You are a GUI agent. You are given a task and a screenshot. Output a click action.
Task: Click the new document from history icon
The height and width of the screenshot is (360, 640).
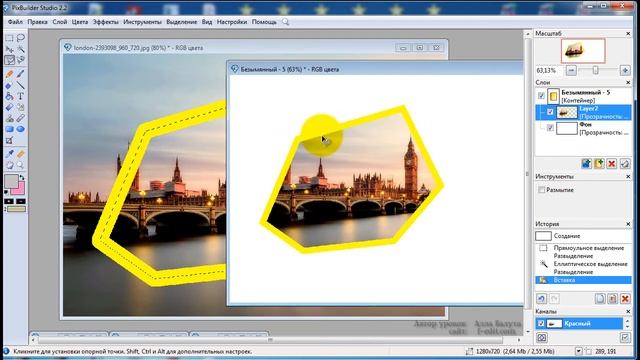point(600,299)
